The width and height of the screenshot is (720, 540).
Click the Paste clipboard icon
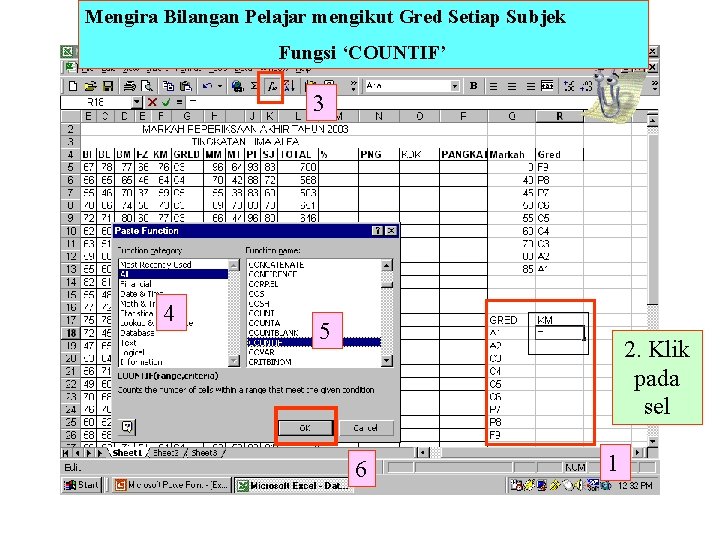pos(186,86)
